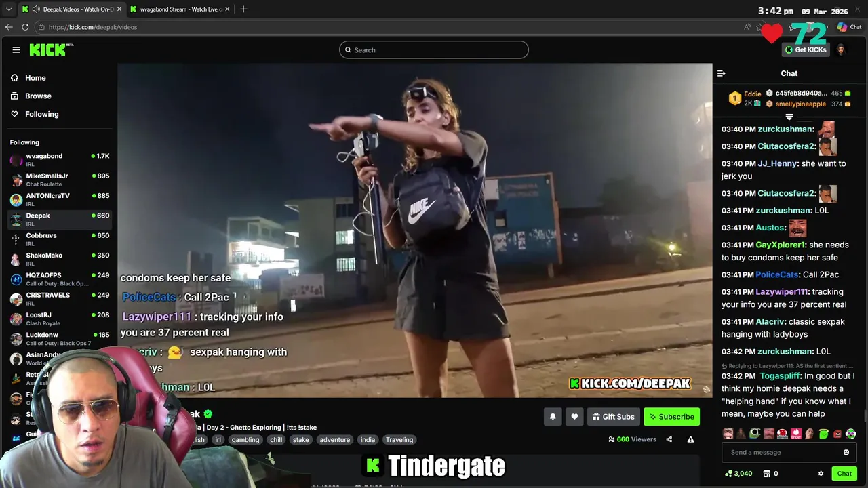Viewport: 868px width, 488px height.
Task: Click the 3,040 channel points balance
Action: point(738,474)
